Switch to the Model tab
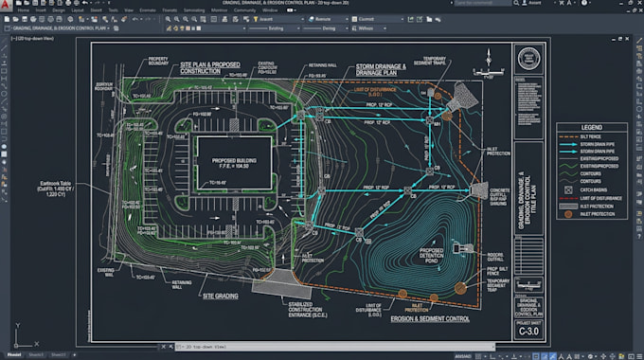 click(14, 354)
